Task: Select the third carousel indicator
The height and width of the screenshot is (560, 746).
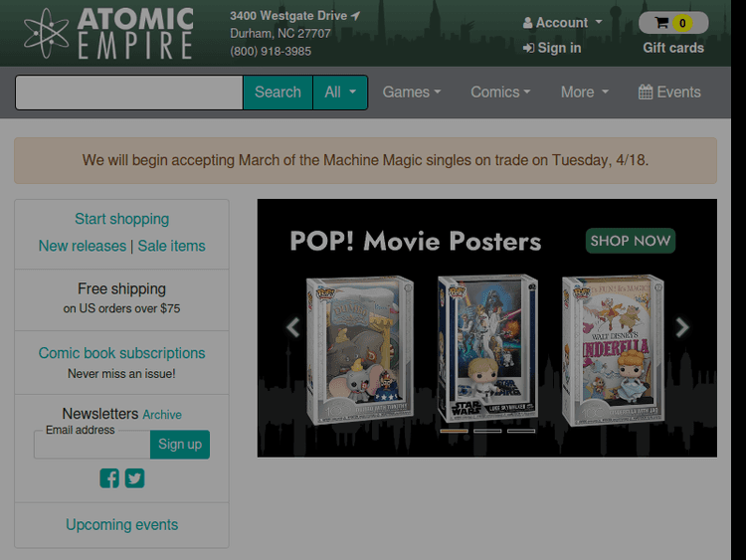Action: coord(521,431)
